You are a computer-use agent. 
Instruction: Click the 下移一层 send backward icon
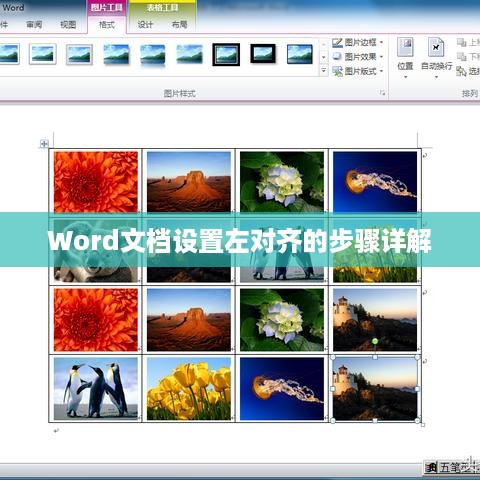461,56
